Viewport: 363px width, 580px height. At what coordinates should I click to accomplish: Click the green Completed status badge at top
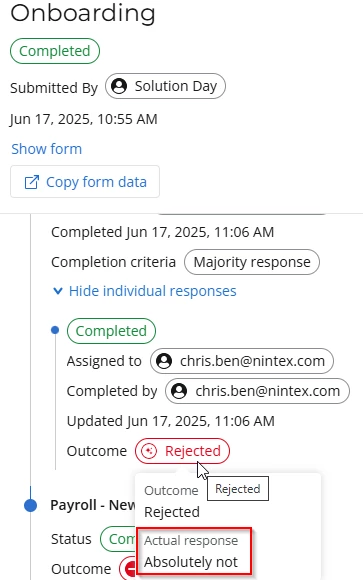pos(55,51)
